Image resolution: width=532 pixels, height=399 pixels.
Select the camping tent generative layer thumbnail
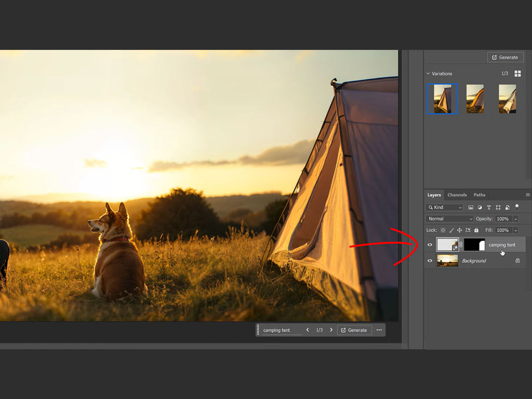(x=447, y=245)
